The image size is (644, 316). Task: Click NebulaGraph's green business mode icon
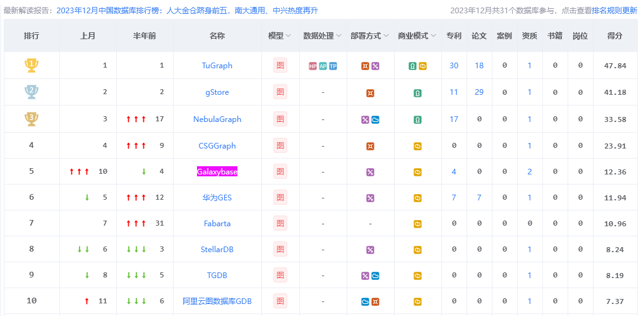tap(418, 120)
